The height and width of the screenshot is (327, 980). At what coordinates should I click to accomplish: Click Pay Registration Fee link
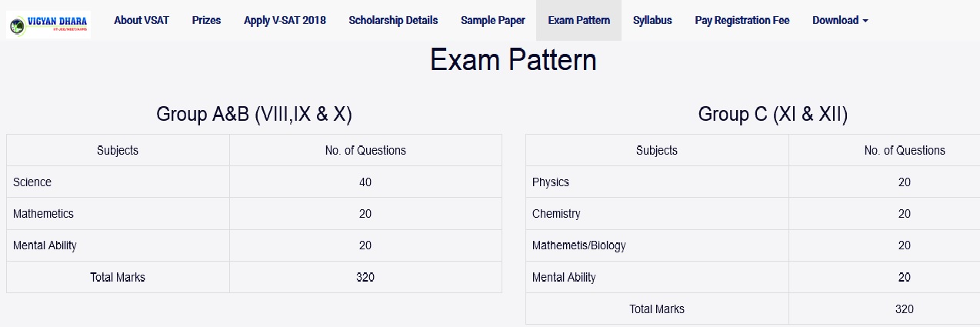click(742, 20)
